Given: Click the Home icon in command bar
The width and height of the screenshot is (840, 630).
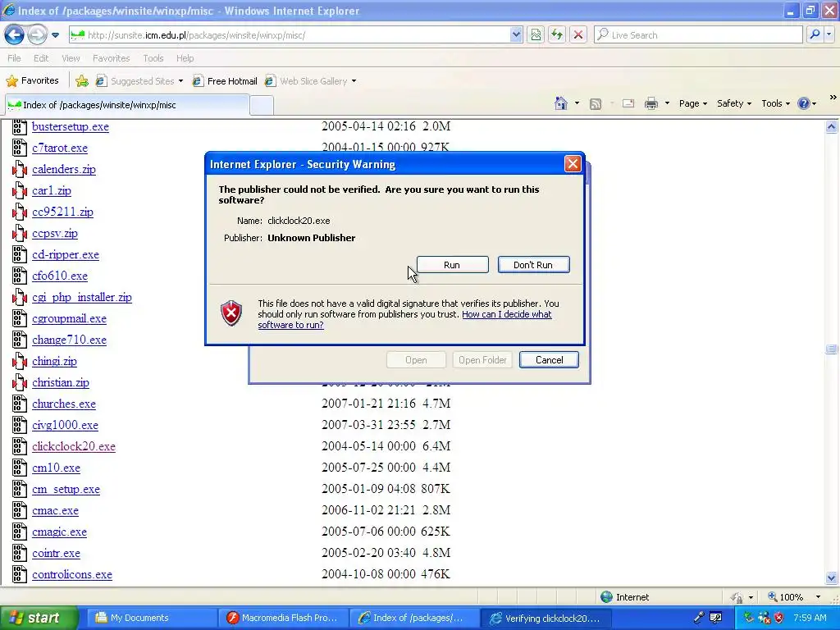Looking at the screenshot, I should coord(561,103).
